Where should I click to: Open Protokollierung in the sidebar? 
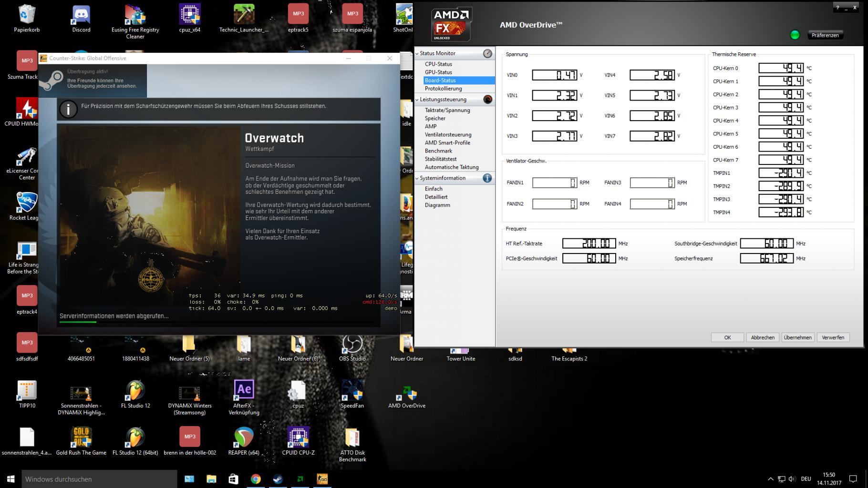tap(443, 89)
